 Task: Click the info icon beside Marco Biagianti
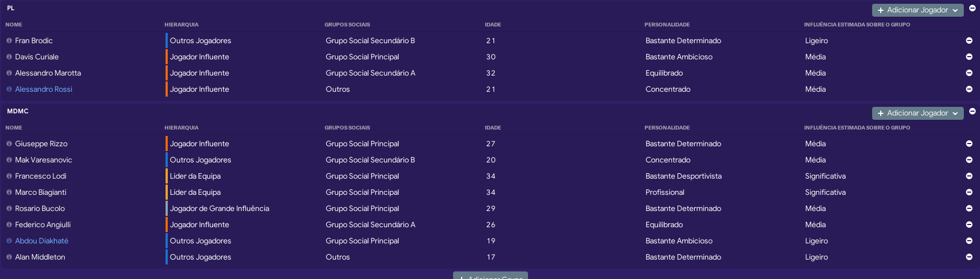click(9, 192)
